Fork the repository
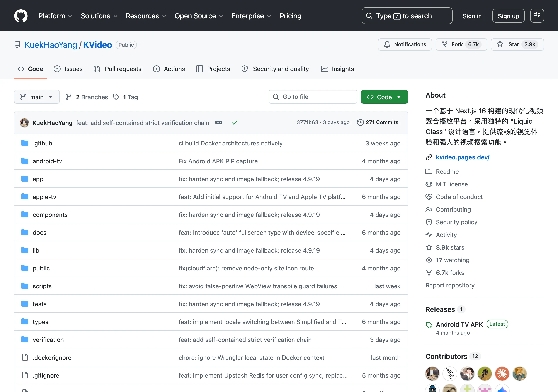 [x=461, y=44]
